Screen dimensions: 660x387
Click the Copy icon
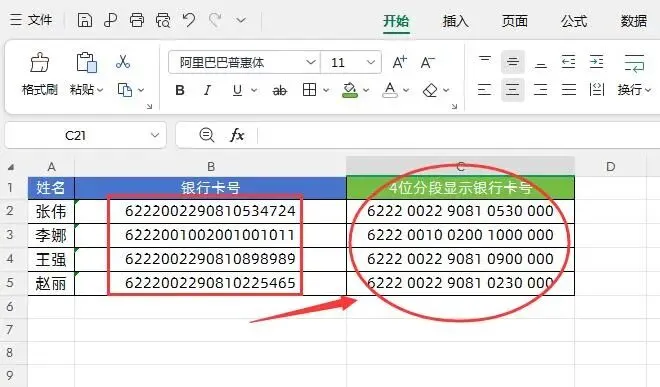[x=125, y=90]
